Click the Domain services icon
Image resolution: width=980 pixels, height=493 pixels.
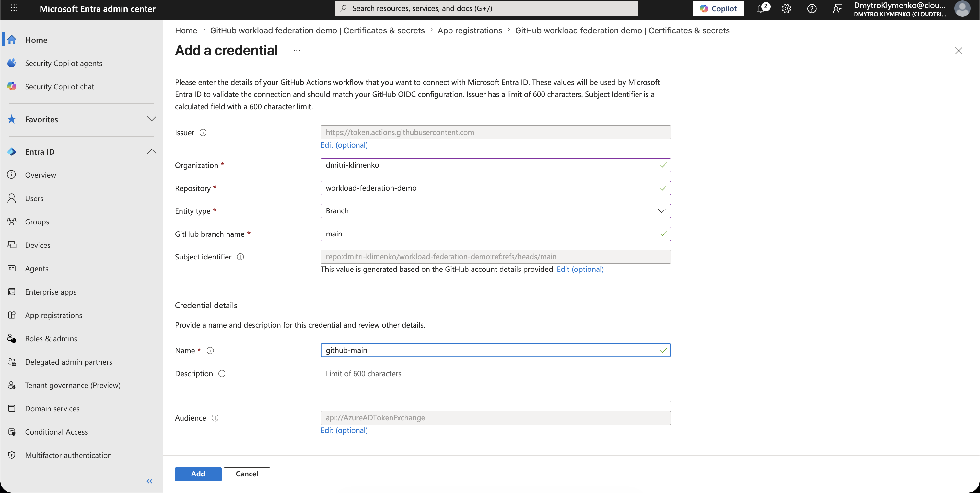point(12,408)
